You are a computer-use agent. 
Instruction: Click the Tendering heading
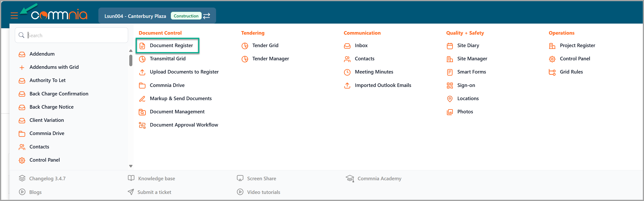pos(253,33)
